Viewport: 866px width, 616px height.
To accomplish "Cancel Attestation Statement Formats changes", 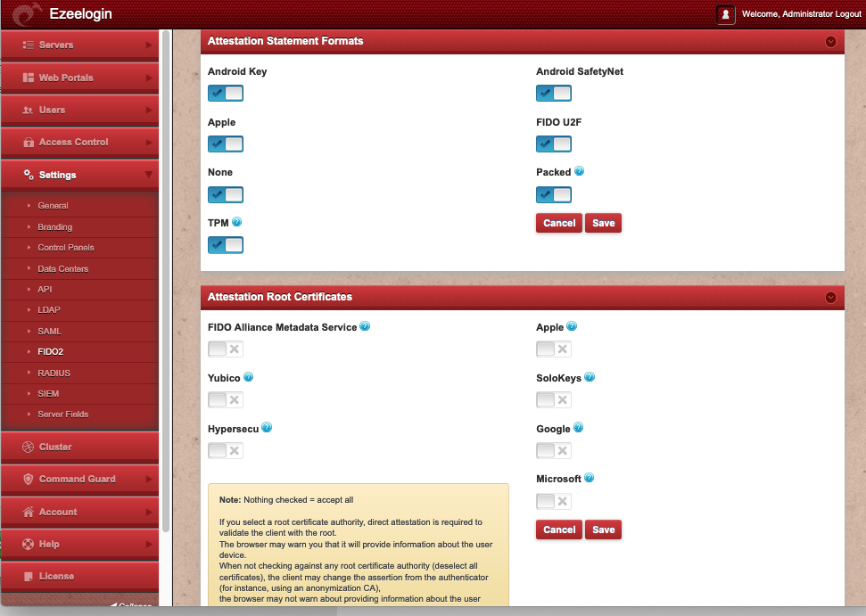I will tap(559, 223).
